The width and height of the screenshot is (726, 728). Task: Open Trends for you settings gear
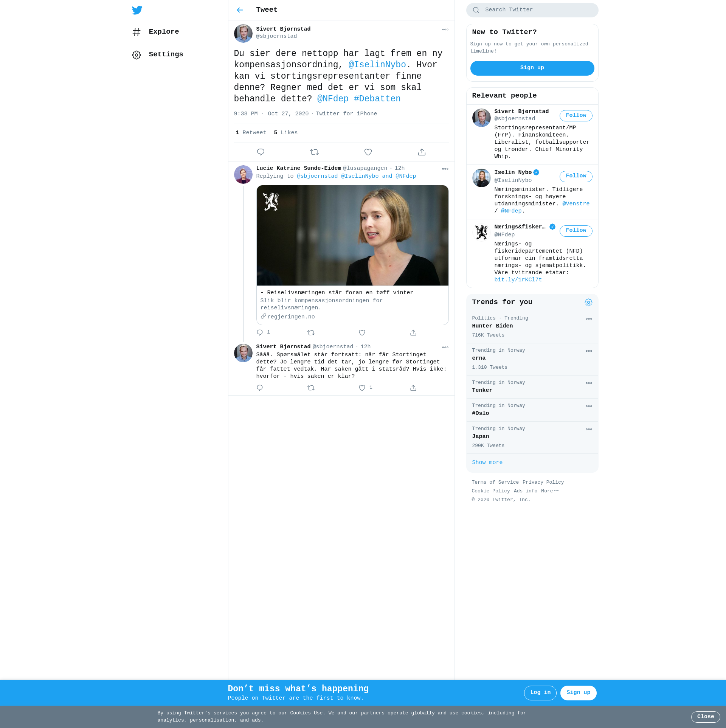(x=588, y=302)
